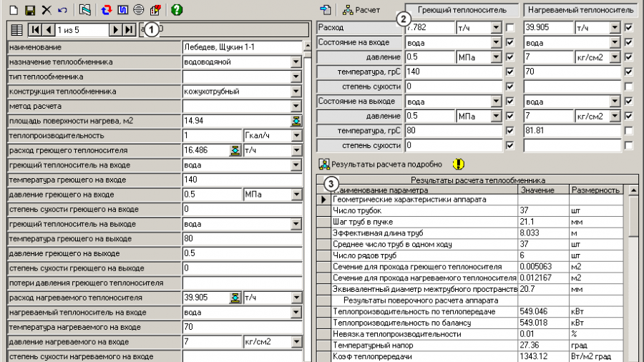Open help with green question mark icon
This screenshot has width=644, height=362.
(177, 9)
